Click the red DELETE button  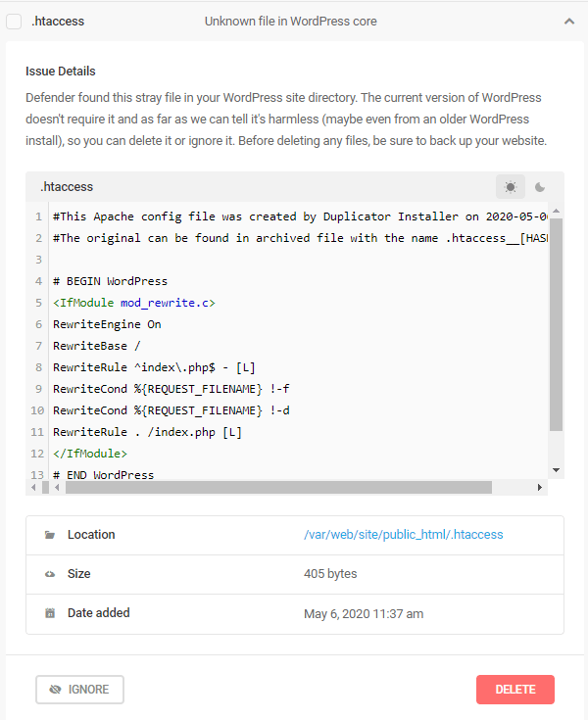coord(515,690)
